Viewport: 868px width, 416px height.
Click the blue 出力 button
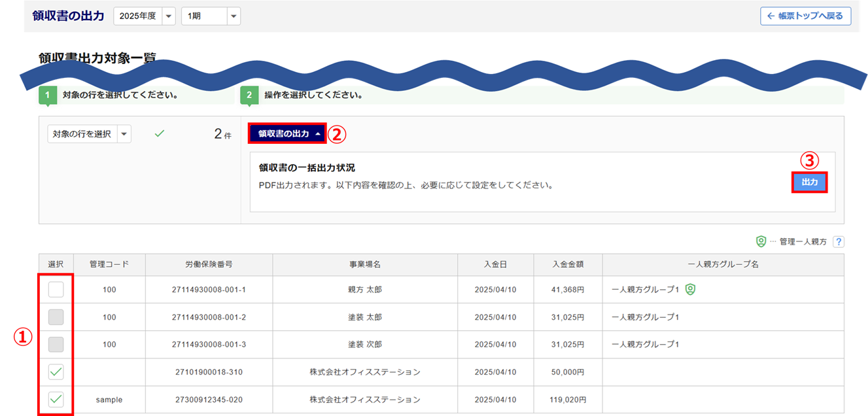click(810, 182)
